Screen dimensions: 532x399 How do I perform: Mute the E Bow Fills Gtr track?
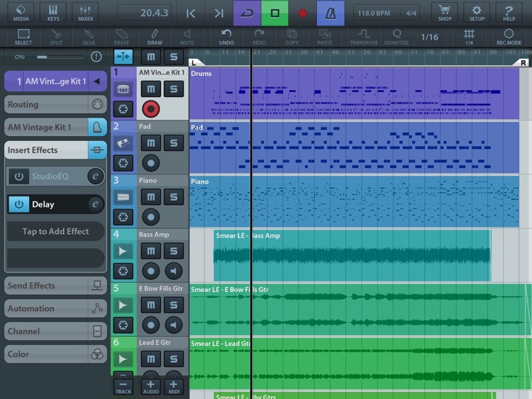point(151,305)
